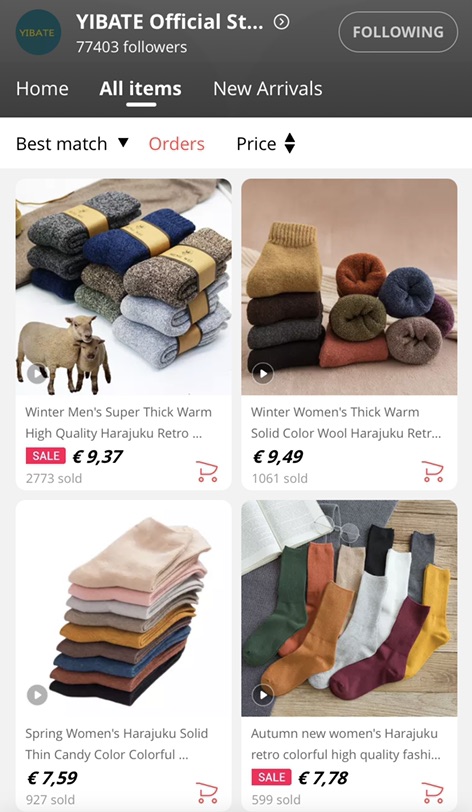Viewport: 472px width, 812px height.
Task: Add Winter Men's Super Thick socks to cart
Action: tap(207, 471)
